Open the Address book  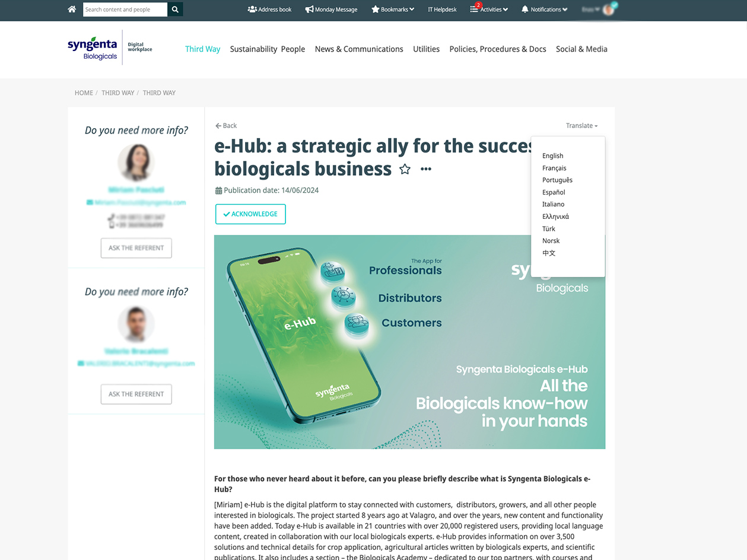click(x=269, y=9)
